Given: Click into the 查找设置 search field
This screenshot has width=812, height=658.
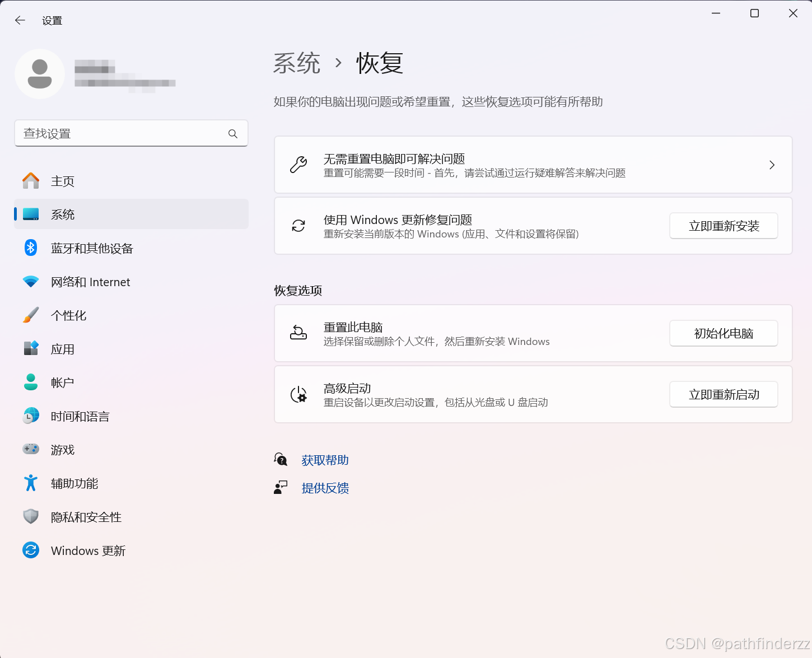Looking at the screenshot, I should coord(131,133).
